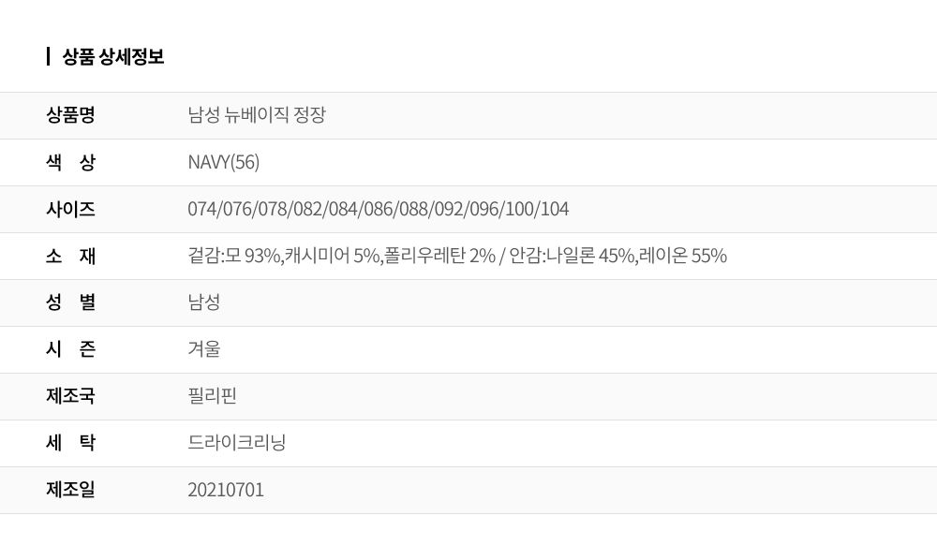The image size is (937, 560).
Task: Select the 필리핀 country value
Action: [212, 396]
